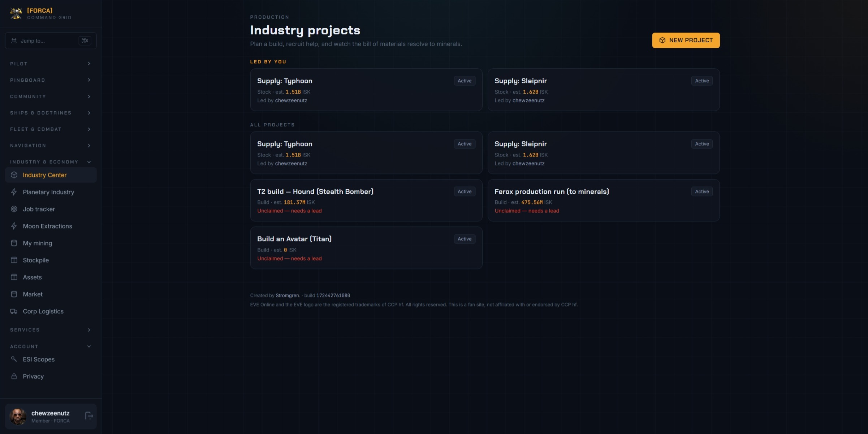The image size is (868, 434).
Task: Click the FORCA Command Grid title
Action: [x=49, y=14]
